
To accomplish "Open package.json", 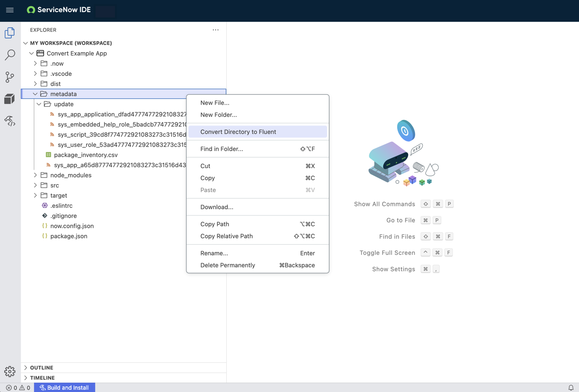I will click(69, 236).
